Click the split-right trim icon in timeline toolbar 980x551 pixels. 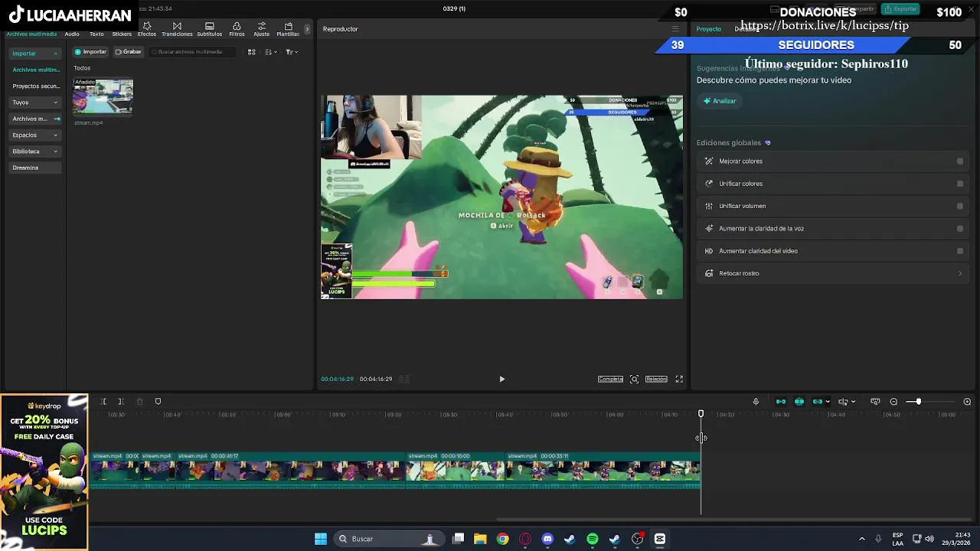(121, 402)
